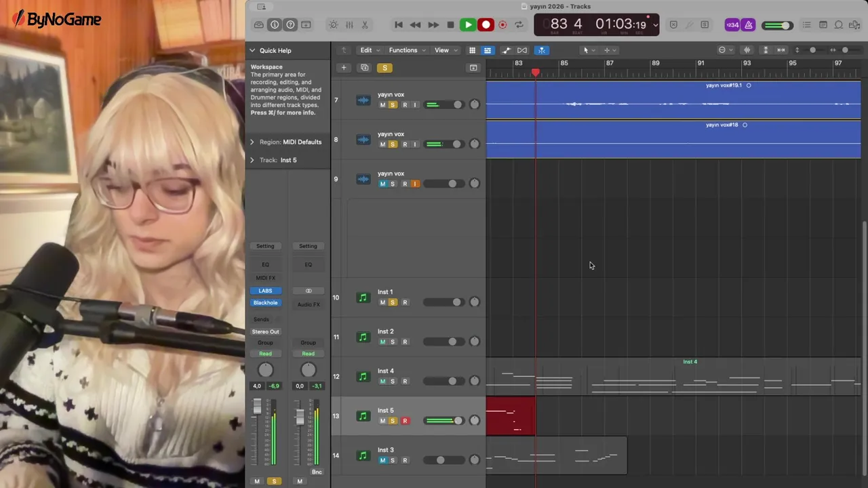Click the Bnc bounce button
This screenshot has height=488, width=868.
click(317, 472)
